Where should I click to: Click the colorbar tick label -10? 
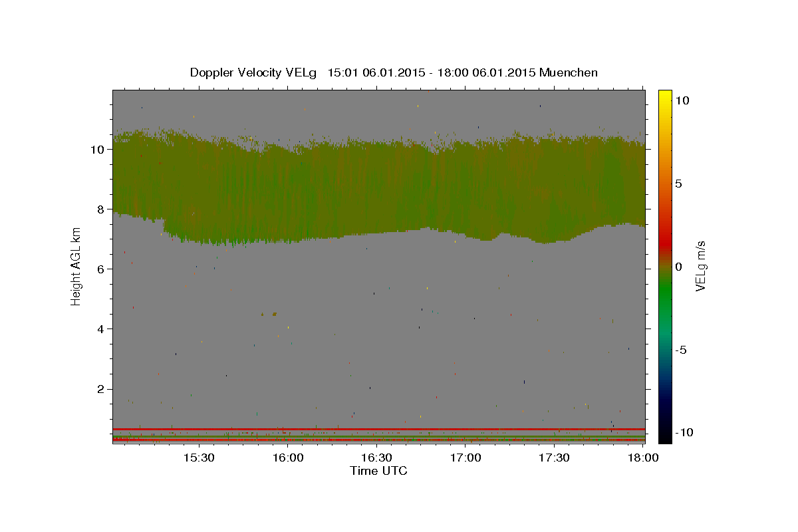684,432
